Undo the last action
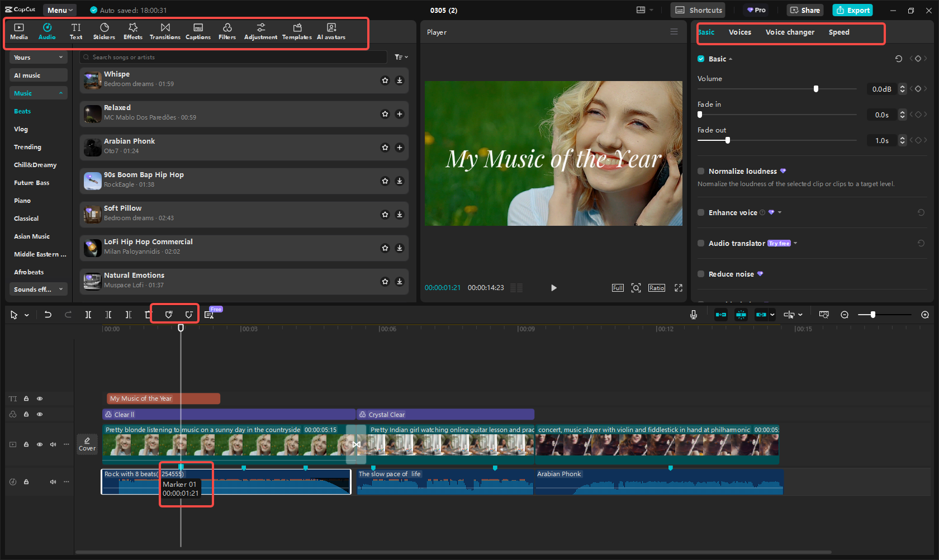Viewport: 939px width, 560px height. [x=48, y=314]
